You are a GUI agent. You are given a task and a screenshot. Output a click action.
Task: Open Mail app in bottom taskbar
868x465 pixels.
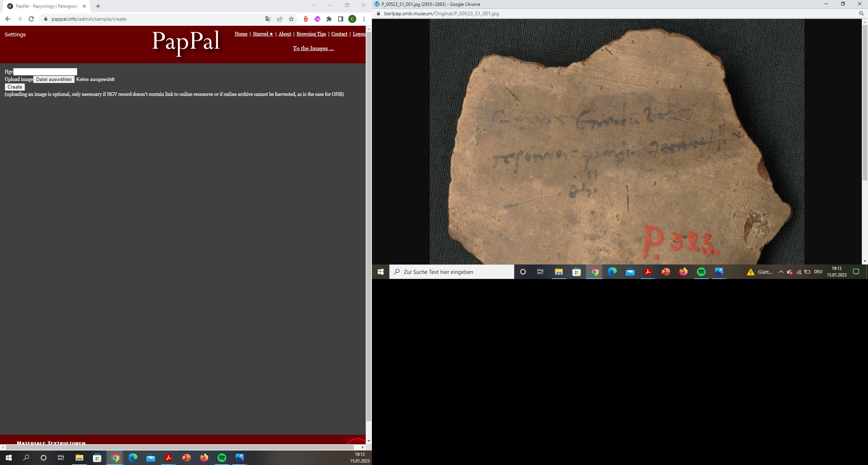pos(151,458)
